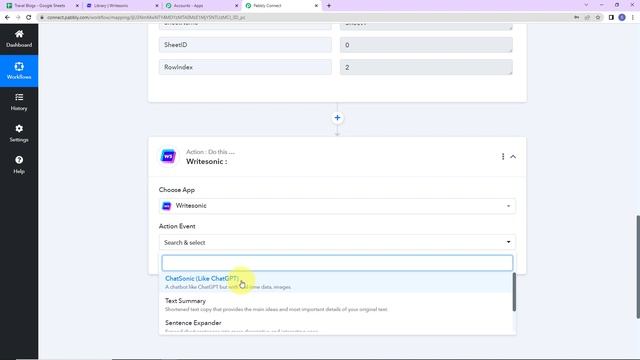Open the History sidebar item
Viewport: 640px width, 360px height.
[19, 102]
